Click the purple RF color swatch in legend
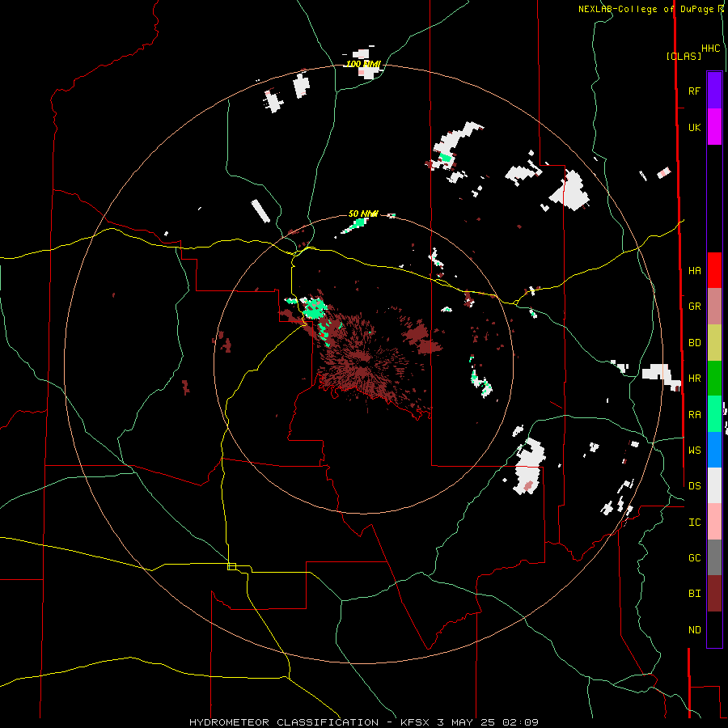Screen dimensions: 728x728 [x=714, y=91]
